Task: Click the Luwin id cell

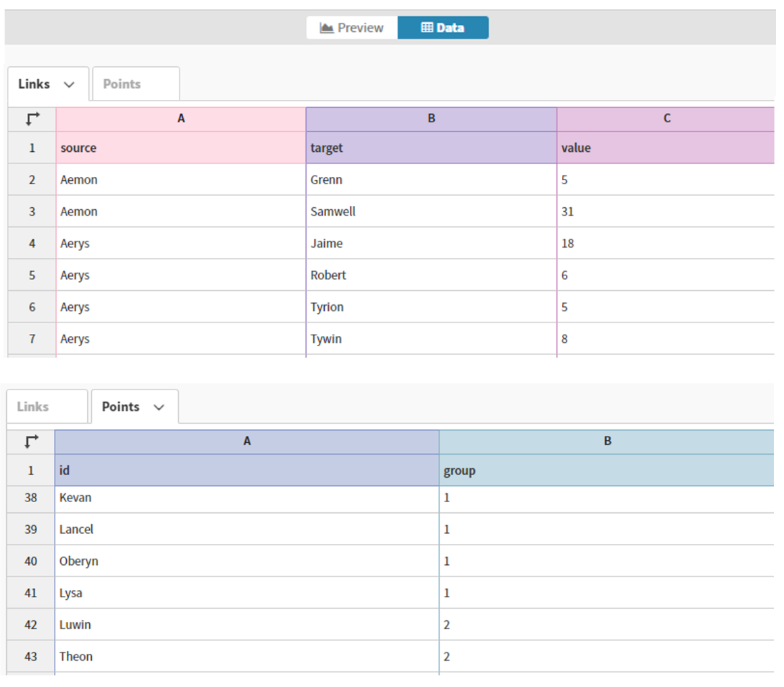Action: click(247, 624)
